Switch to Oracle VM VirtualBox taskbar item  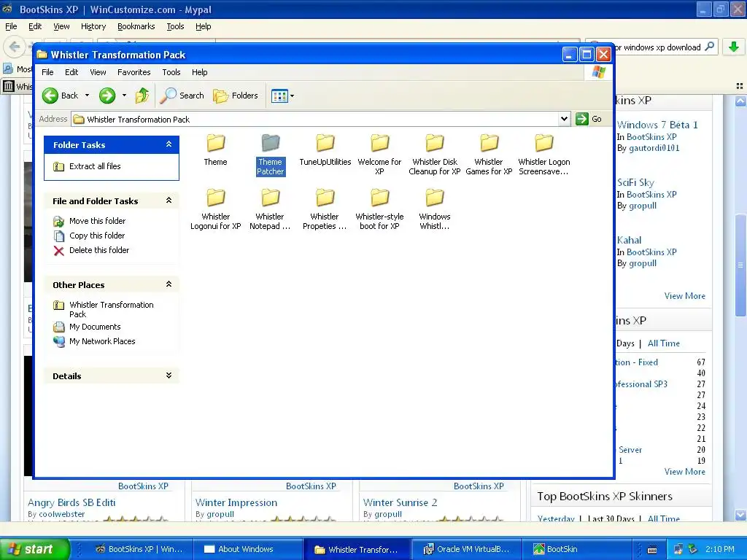pos(466,549)
